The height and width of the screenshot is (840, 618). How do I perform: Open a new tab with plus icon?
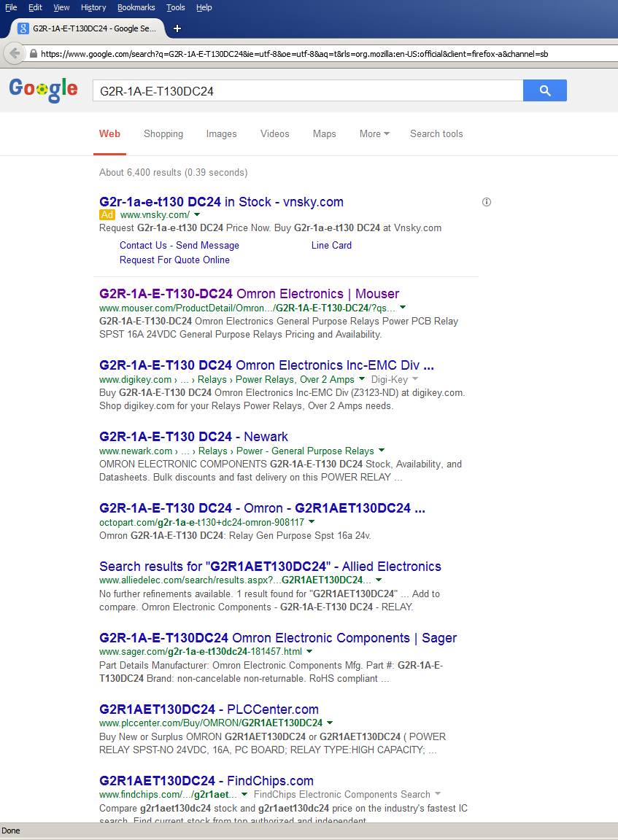(177, 28)
